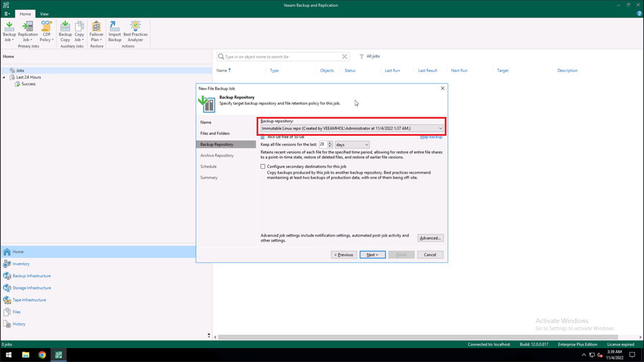This screenshot has width=644, height=362.
Task: Open the Backup repository dropdown
Action: point(352,128)
